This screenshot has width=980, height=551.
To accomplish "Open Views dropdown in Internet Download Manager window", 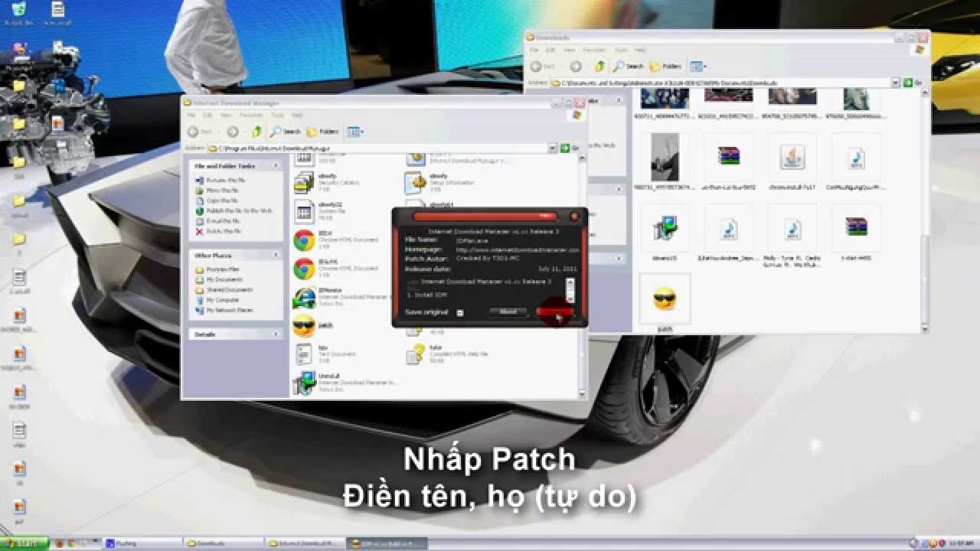I will click(x=355, y=132).
